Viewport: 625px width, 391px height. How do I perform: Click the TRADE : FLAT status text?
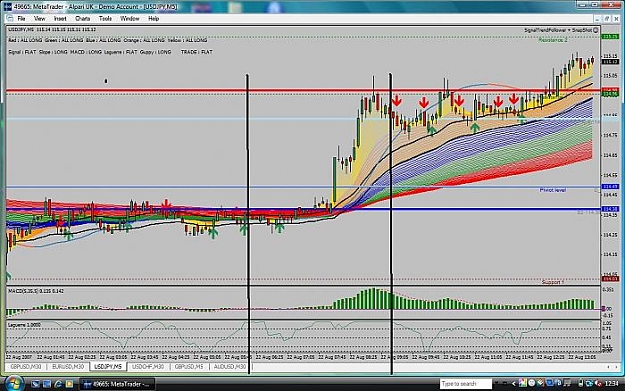(197, 52)
